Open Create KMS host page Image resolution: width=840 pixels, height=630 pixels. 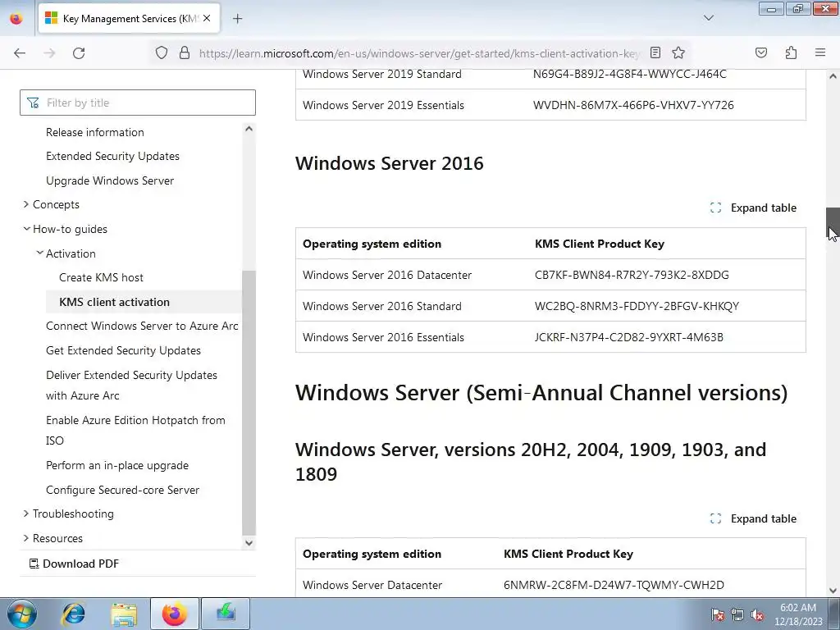pos(101,277)
